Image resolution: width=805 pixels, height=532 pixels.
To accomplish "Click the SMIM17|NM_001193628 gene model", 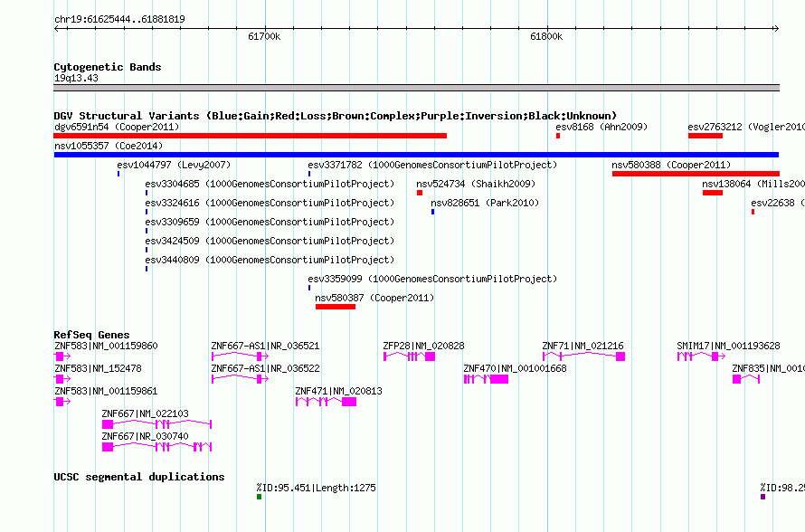I will pyautogui.click(x=701, y=356).
